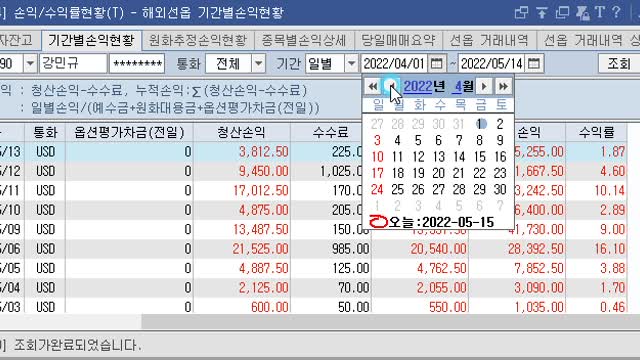Image resolution: width=640 pixels, height=360 pixels.
Task: Select April 15 in the calendar
Action: click(480, 156)
